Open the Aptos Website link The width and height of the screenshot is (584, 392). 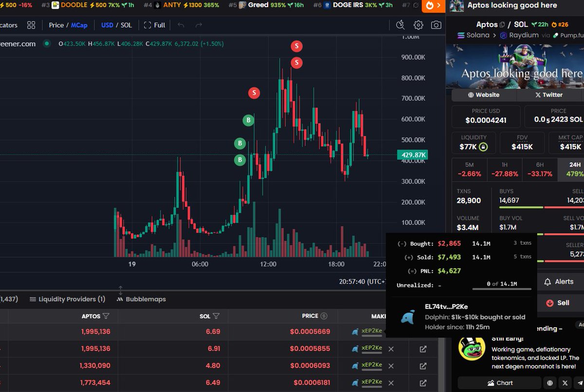(484, 95)
